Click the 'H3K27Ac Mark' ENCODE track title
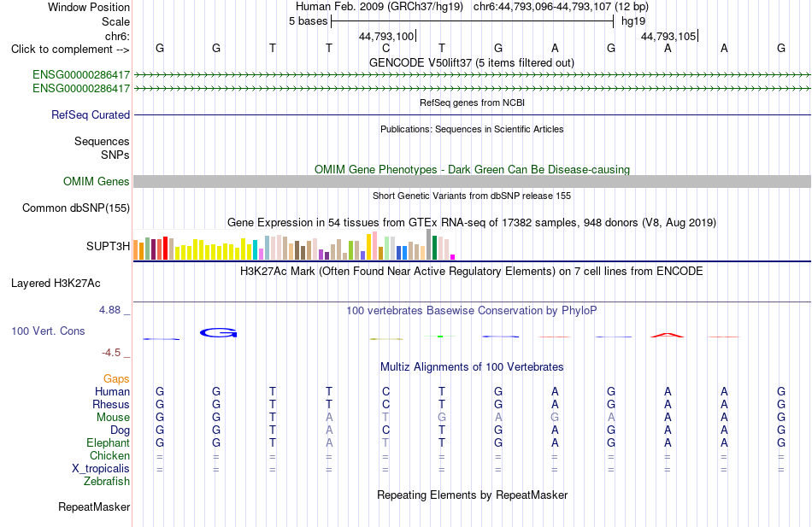 click(472, 272)
